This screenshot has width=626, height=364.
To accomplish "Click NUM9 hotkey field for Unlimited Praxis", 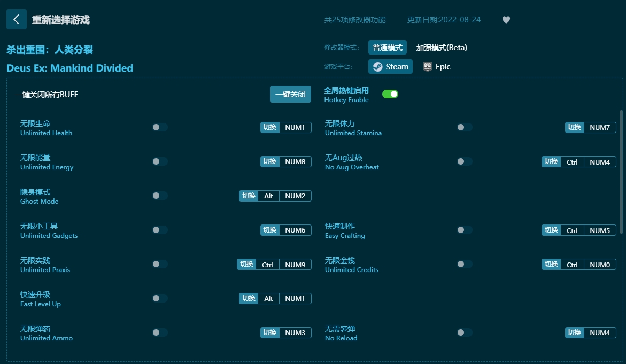I will click(x=295, y=265).
